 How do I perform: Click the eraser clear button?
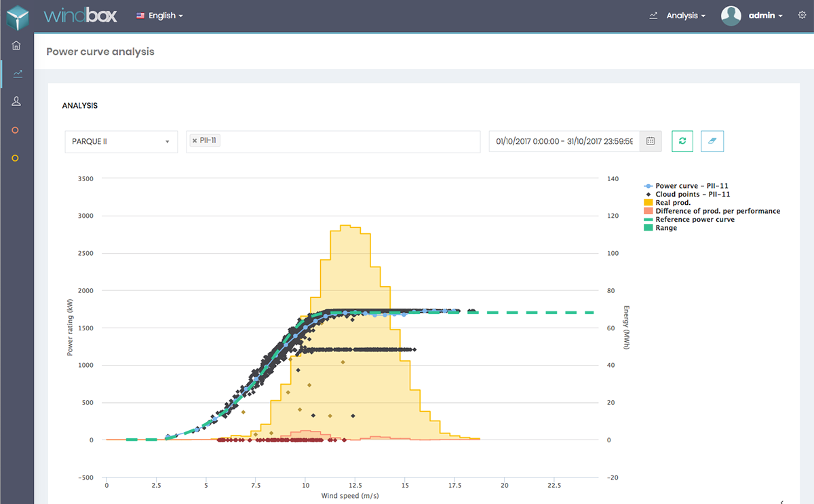(x=712, y=141)
